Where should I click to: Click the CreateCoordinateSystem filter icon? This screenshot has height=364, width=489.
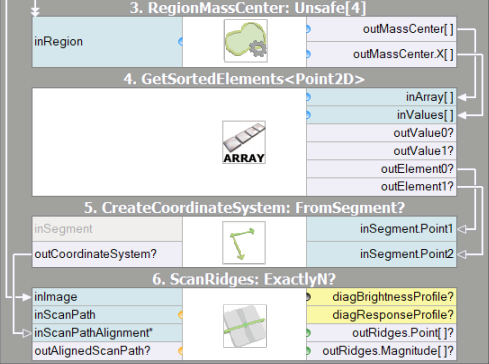click(x=244, y=242)
